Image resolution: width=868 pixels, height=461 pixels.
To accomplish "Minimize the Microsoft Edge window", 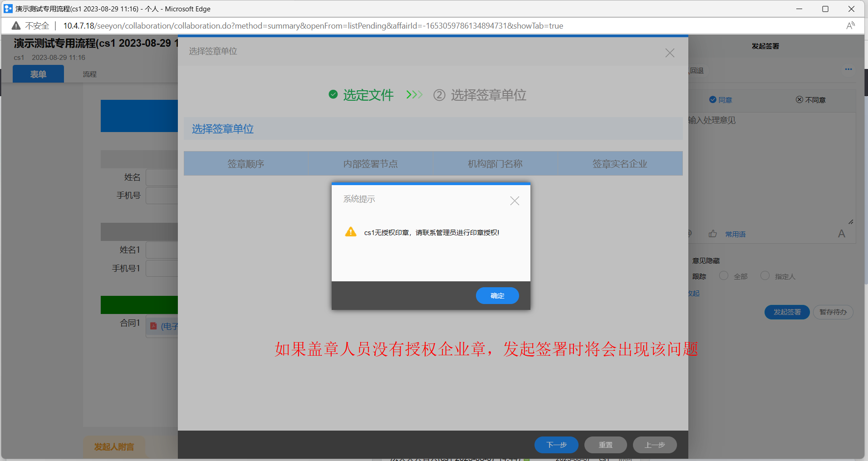I will [x=799, y=9].
